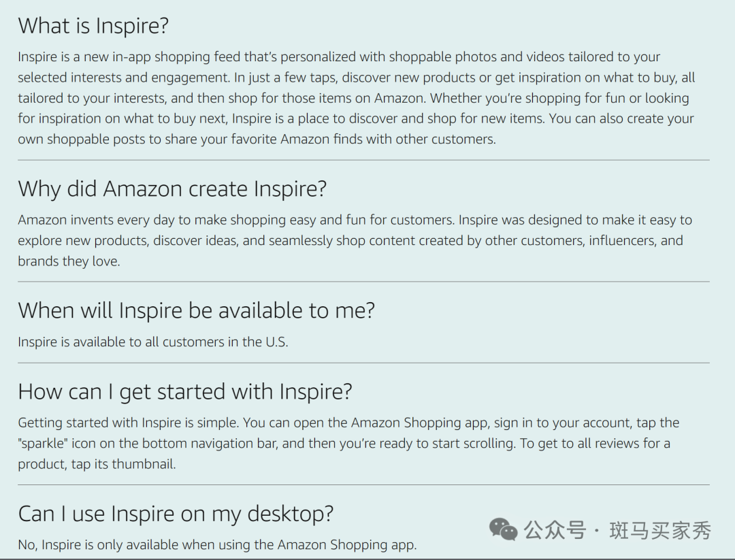Click the WeChat logo icon in watermark
This screenshot has width=735, height=560.
point(503,529)
